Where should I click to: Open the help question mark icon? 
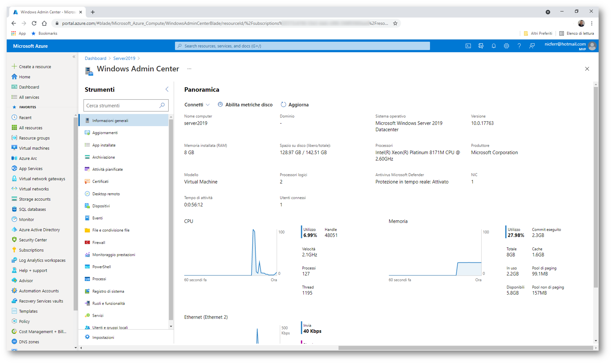[x=519, y=46]
